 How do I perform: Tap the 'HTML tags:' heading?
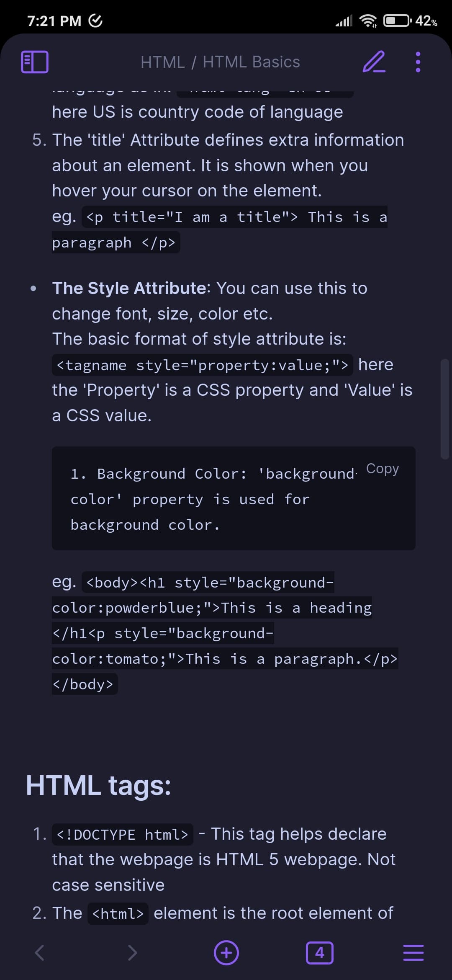click(98, 785)
